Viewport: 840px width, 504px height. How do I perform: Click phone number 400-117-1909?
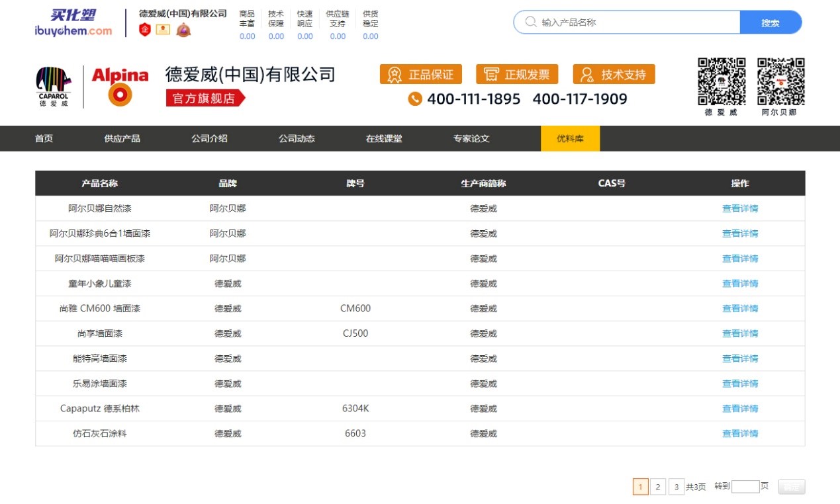[x=580, y=99]
